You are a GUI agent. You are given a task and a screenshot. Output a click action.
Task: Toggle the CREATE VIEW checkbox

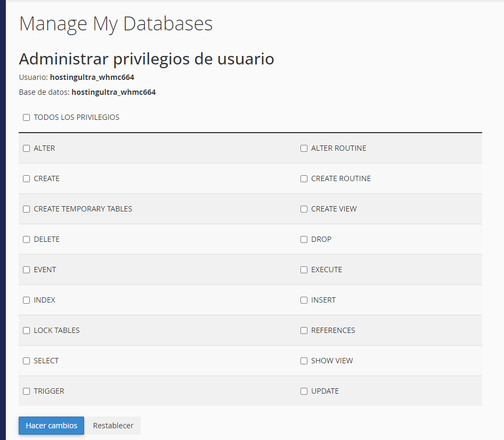[304, 209]
